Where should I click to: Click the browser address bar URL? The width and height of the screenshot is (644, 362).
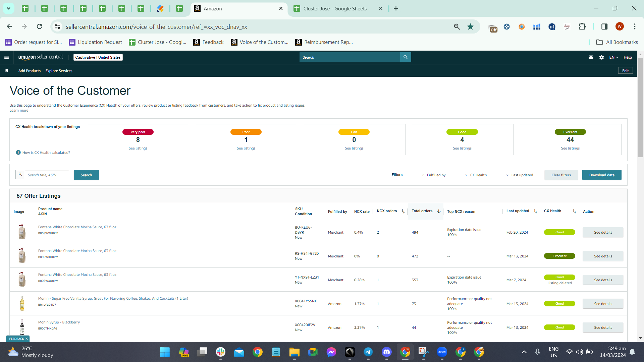156,27
